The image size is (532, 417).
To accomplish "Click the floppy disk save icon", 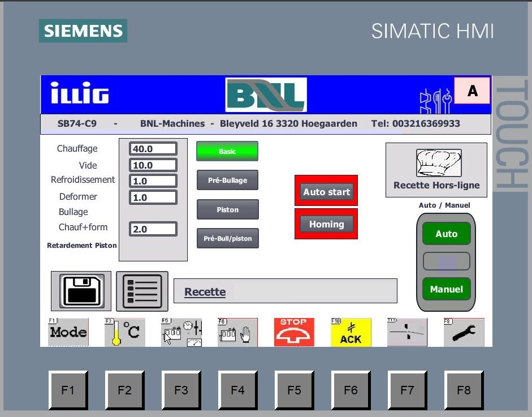I will [81, 291].
